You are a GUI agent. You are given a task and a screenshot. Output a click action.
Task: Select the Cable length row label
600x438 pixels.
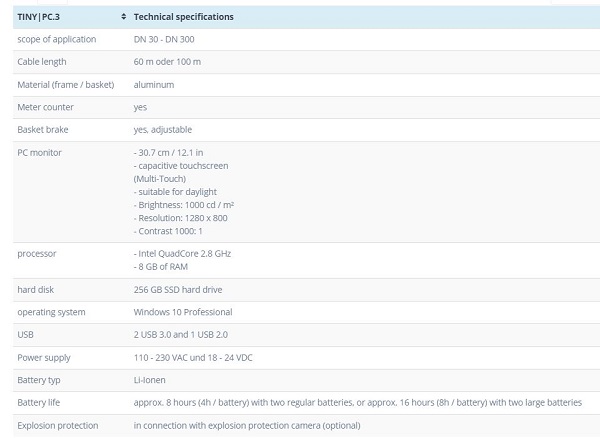tap(42, 62)
